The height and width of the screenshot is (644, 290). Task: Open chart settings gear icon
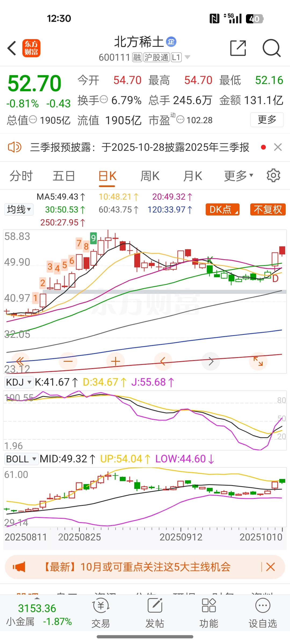tap(273, 175)
